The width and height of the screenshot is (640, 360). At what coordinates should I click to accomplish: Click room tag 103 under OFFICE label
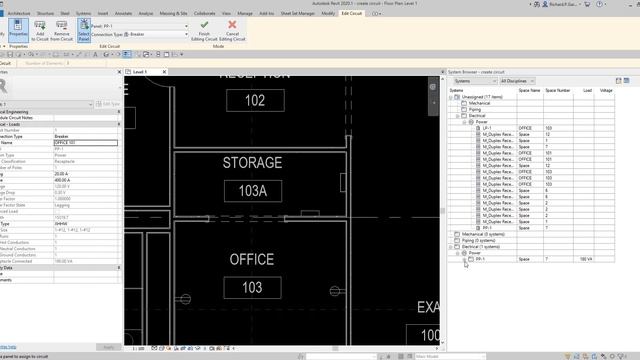252,287
